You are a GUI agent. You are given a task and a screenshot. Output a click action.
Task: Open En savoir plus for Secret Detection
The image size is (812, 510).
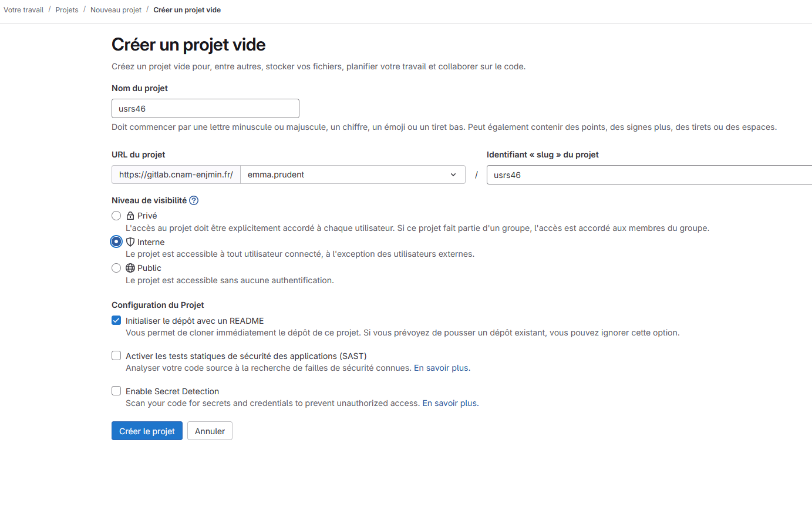coord(450,403)
